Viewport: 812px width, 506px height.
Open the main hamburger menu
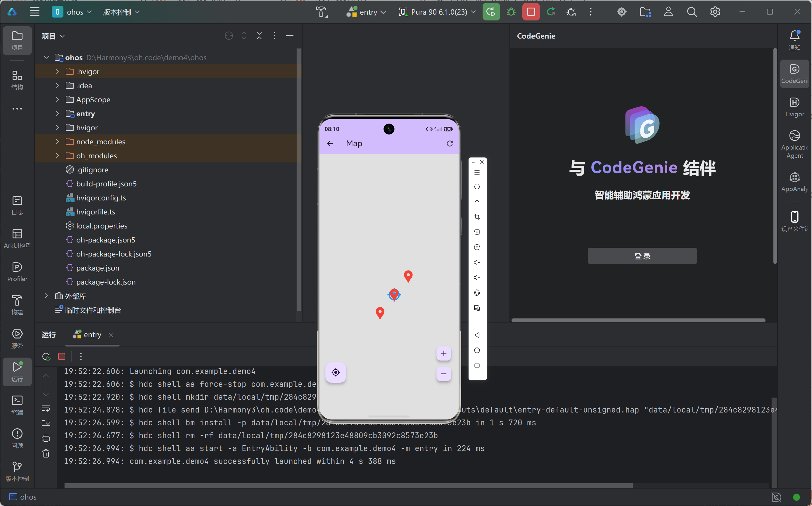[34, 12]
